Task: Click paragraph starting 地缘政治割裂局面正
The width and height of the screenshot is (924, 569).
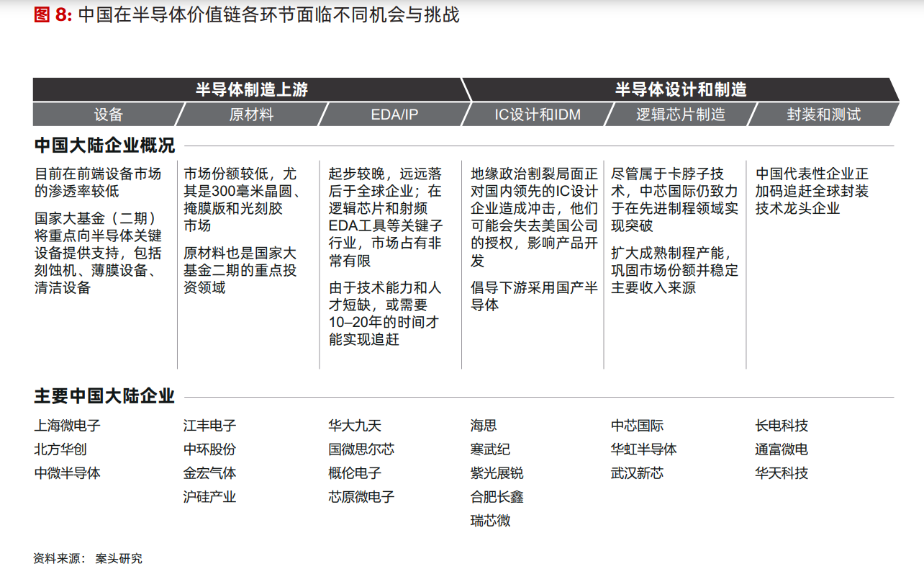Action: [x=535, y=218]
